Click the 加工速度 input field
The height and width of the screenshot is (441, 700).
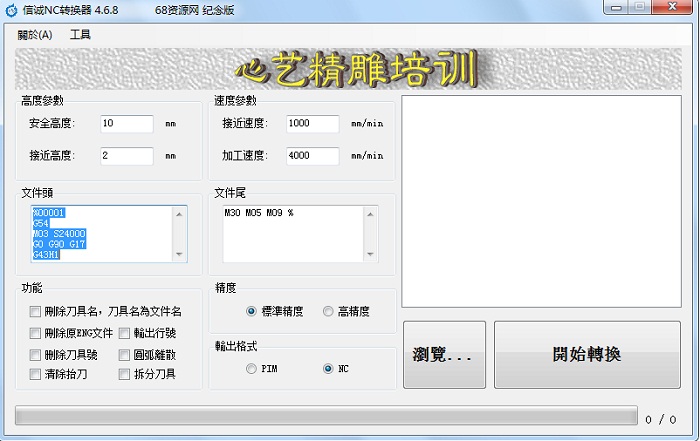click(312, 156)
